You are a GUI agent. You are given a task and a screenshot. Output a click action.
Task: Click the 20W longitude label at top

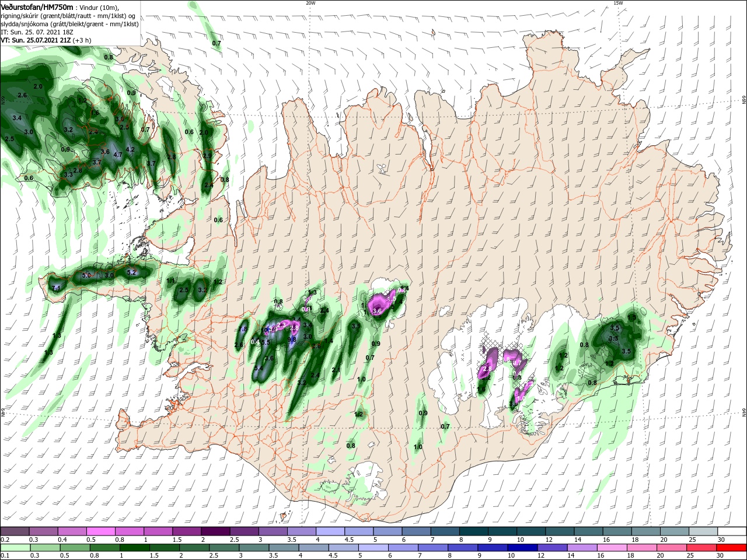310,2
